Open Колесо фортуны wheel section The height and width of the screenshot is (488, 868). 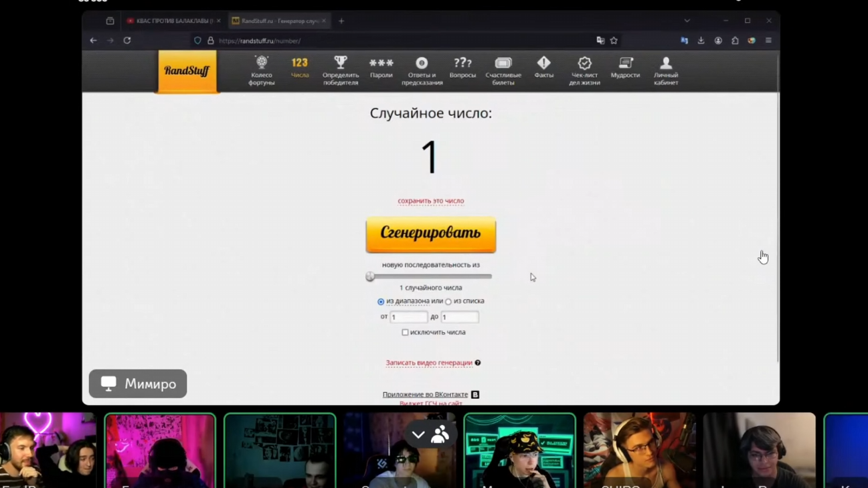[x=262, y=71]
